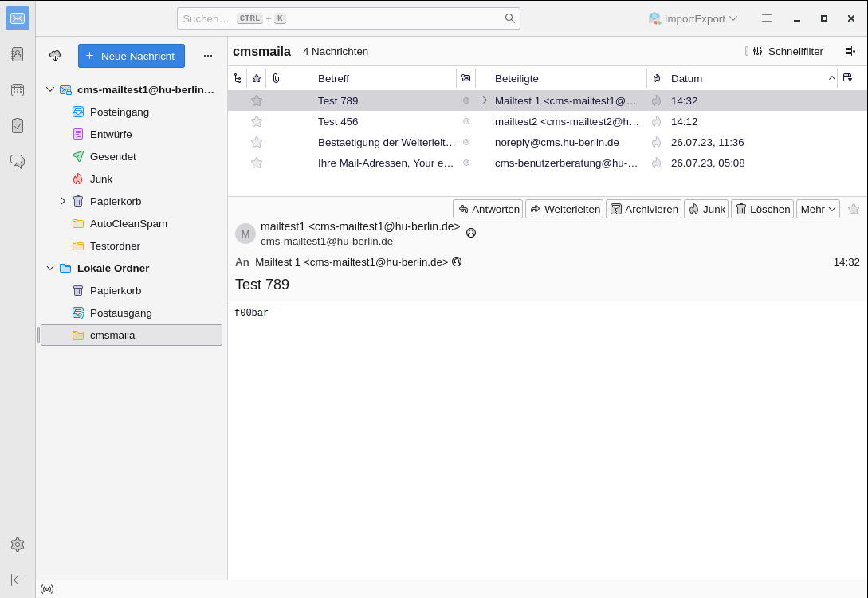Image resolution: width=868 pixels, height=598 pixels.
Task: Toggle star on Test 456 message
Action: tap(257, 121)
